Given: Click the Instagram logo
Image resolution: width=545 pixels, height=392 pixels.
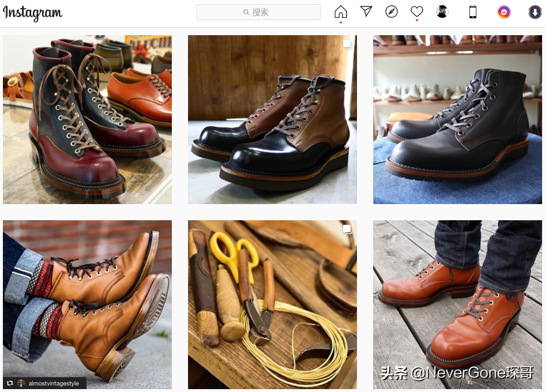Looking at the screenshot, I should 32,13.
